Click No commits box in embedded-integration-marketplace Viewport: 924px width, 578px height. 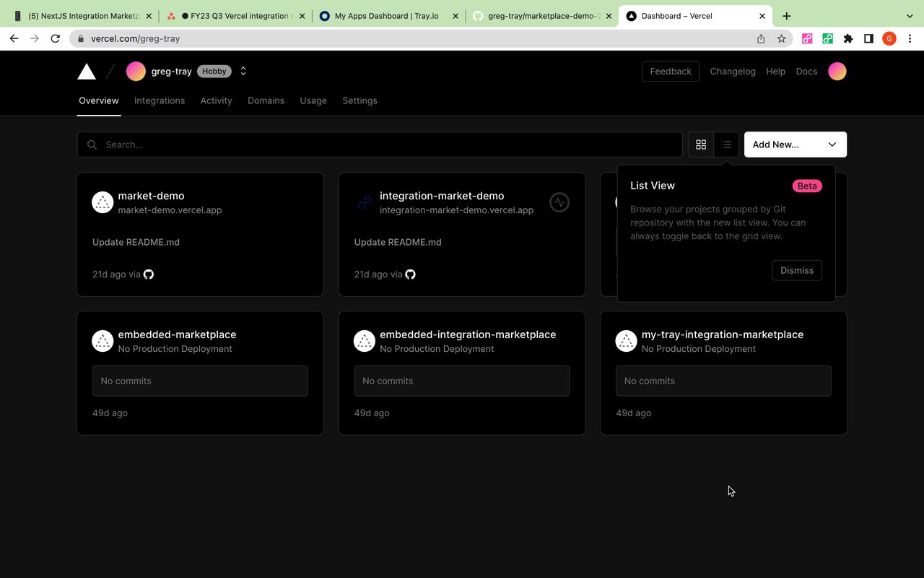point(462,381)
